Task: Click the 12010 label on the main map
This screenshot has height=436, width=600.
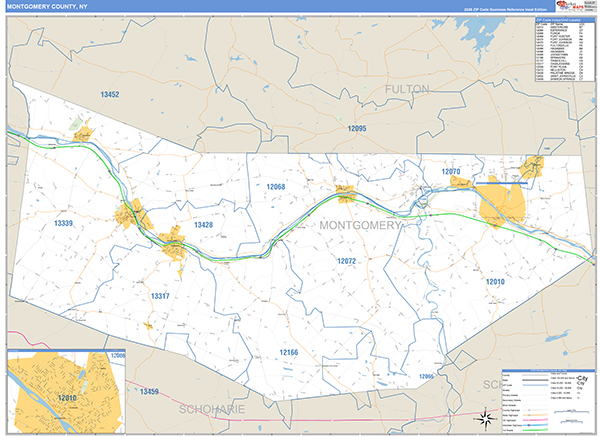Action: point(495,282)
